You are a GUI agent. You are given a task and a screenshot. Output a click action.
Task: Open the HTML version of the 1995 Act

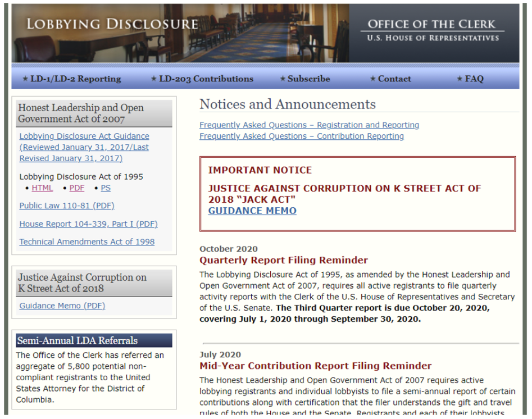(42, 188)
